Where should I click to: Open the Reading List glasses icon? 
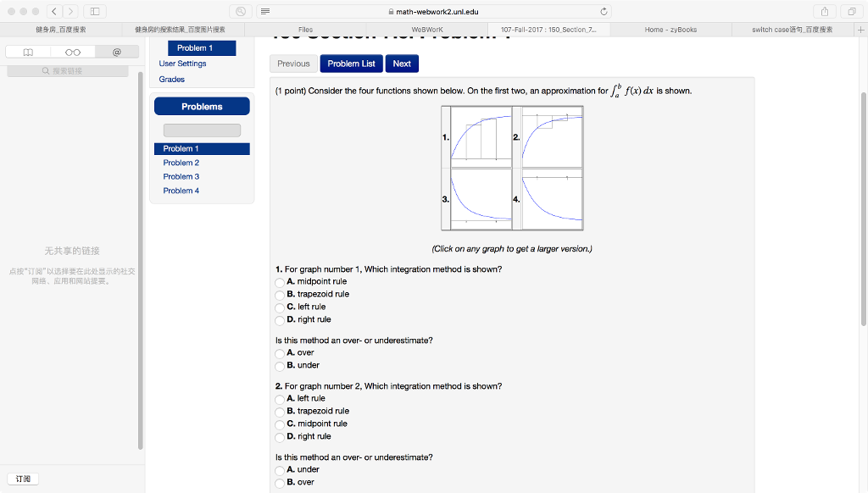click(x=75, y=52)
